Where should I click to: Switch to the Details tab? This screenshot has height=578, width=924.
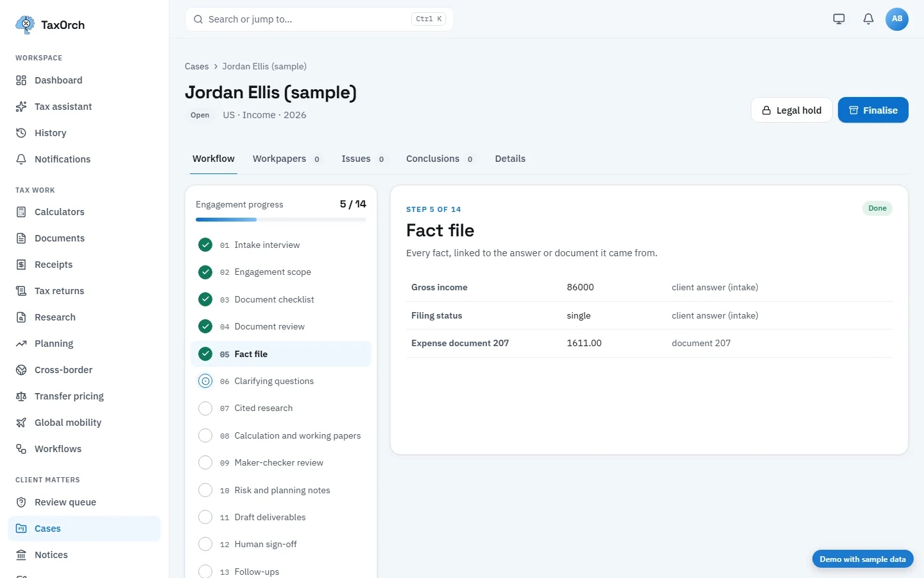tap(510, 159)
